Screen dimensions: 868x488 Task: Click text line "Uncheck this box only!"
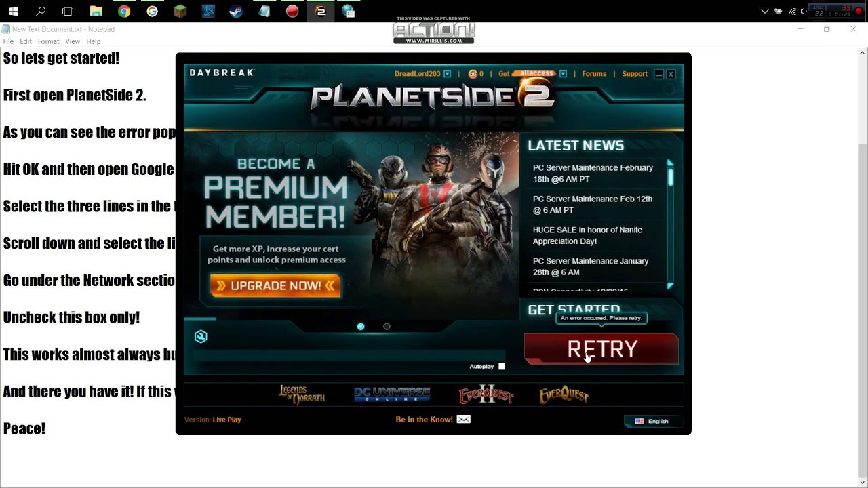point(71,317)
